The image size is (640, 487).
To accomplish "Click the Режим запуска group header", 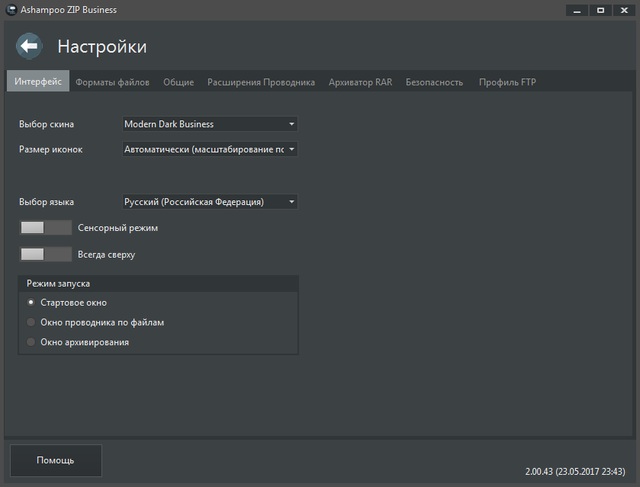I will coord(158,283).
